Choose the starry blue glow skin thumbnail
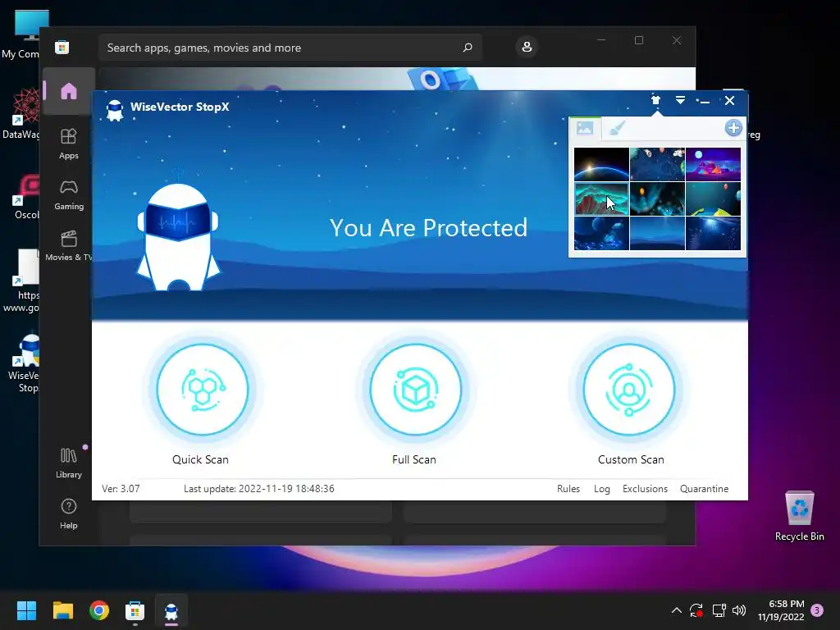This screenshot has width=840, height=630. point(713,233)
